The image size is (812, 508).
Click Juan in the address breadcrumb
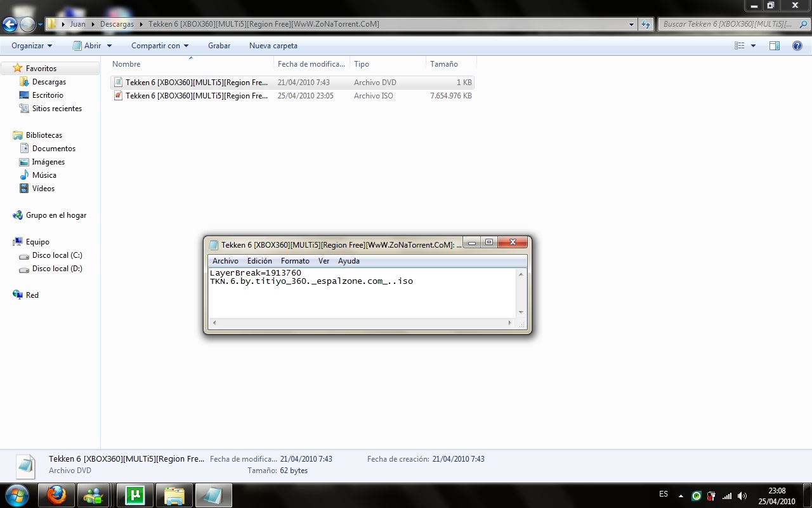(x=77, y=24)
